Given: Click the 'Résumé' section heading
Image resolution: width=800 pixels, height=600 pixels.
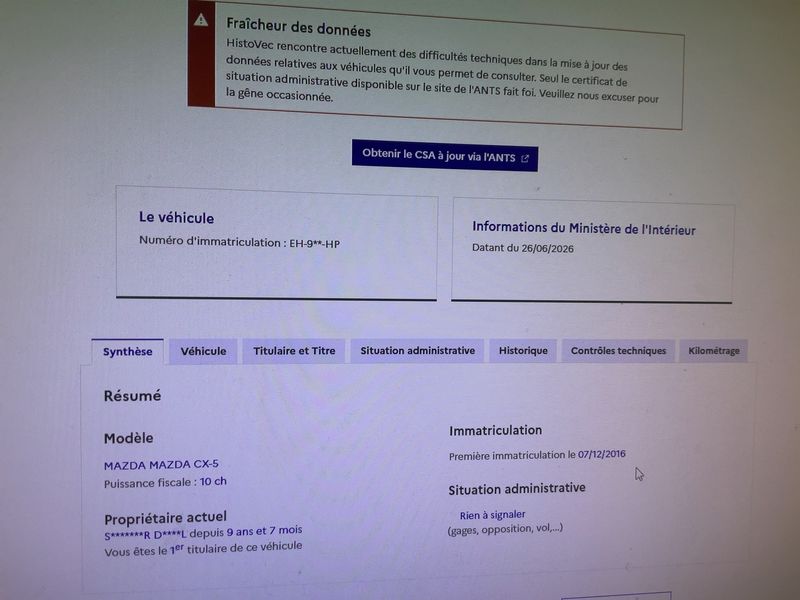Looking at the screenshot, I should (x=132, y=395).
